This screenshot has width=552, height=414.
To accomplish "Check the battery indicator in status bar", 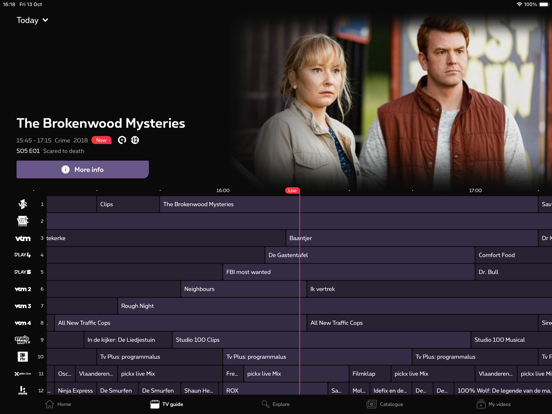I will 544,4.
